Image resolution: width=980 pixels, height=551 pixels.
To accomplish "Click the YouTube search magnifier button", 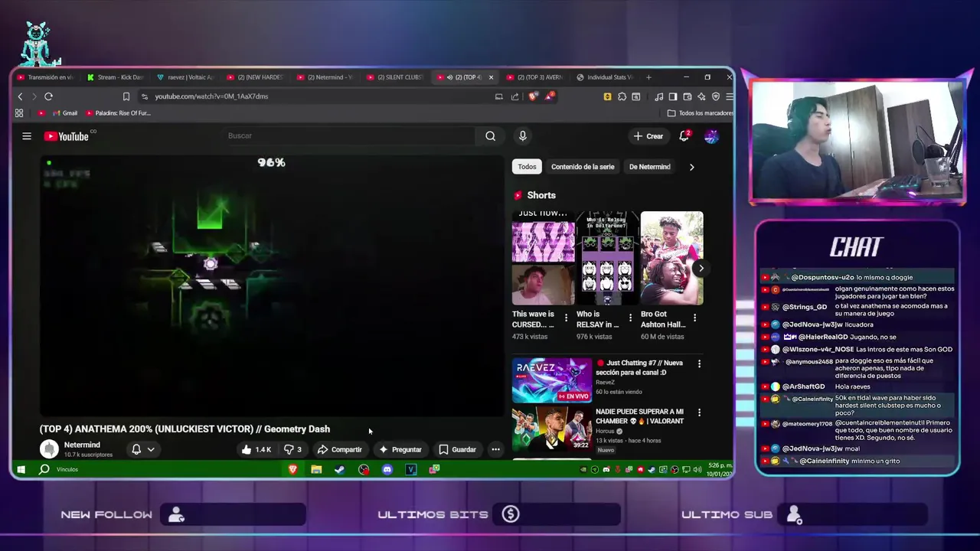I will [490, 136].
